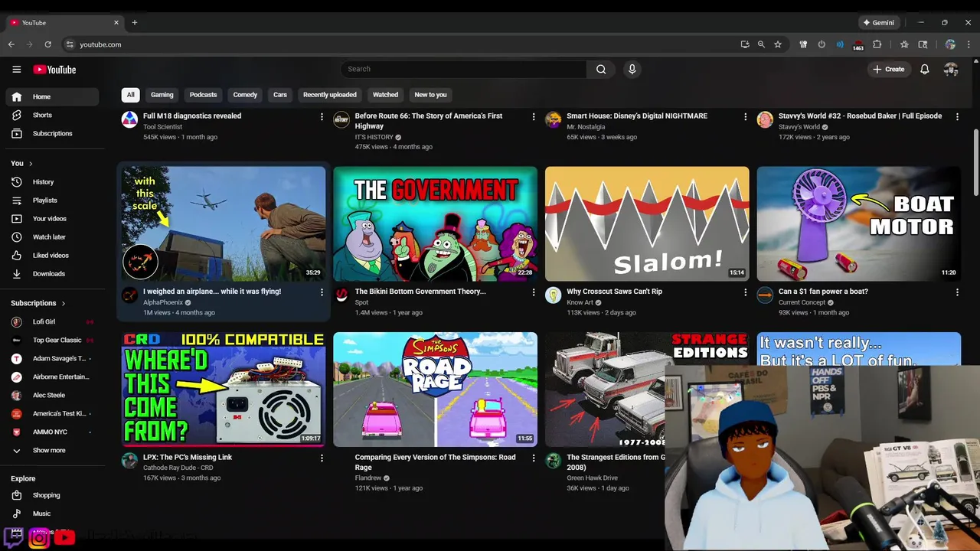Click the browser back arrow
Screen dimensions: 980x551
pos(11,44)
